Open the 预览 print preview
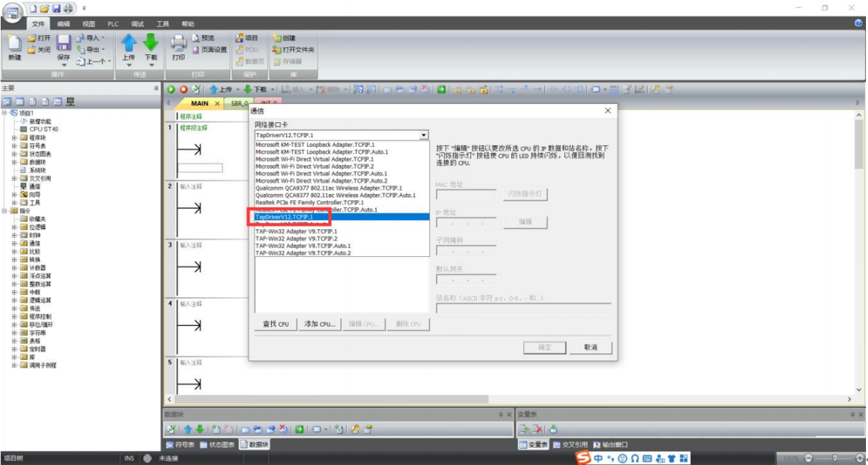This screenshot has width=868, height=465. 203,39
